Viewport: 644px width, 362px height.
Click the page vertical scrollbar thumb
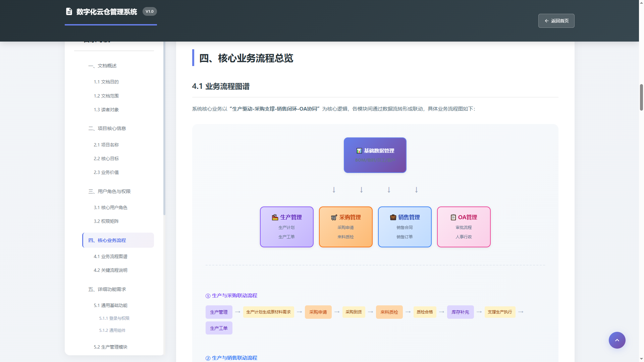coord(641,97)
